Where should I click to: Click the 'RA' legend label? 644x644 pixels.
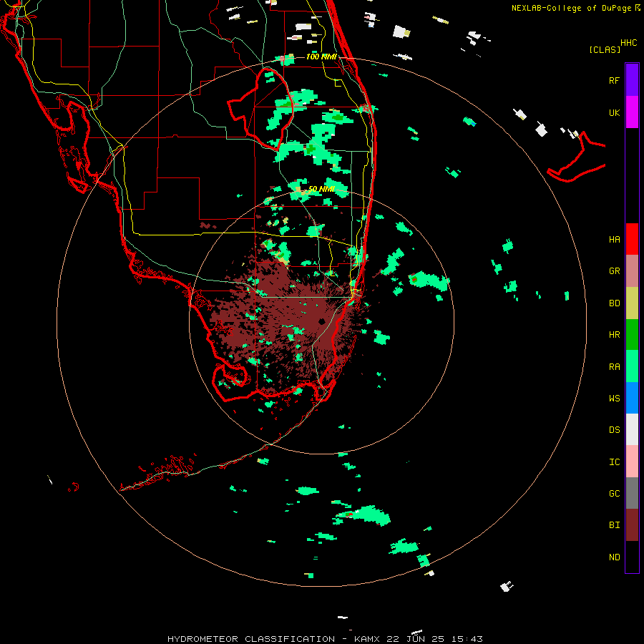(x=614, y=367)
